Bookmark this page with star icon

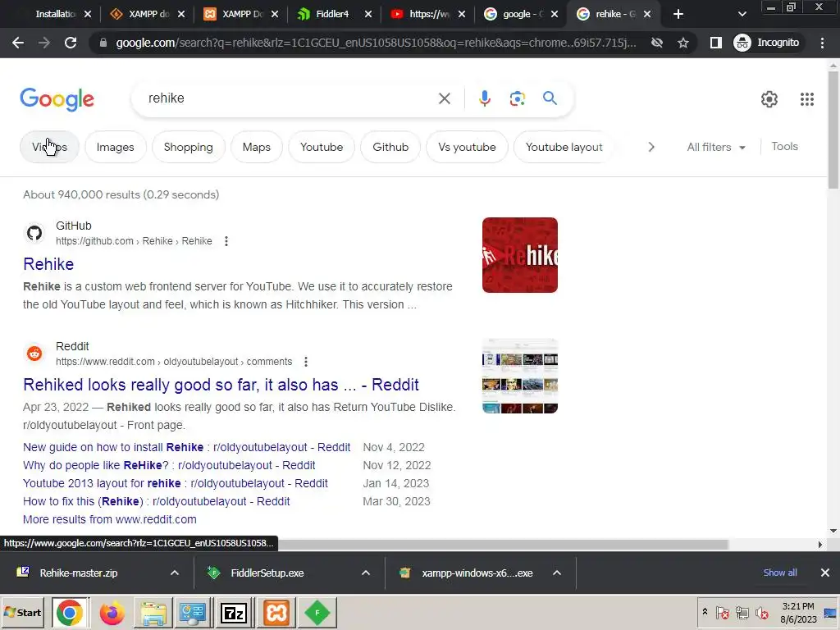(x=683, y=43)
